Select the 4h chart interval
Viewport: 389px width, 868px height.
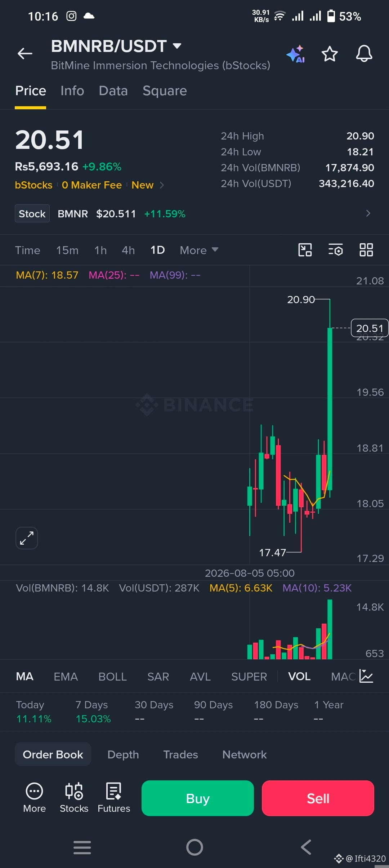[128, 250]
